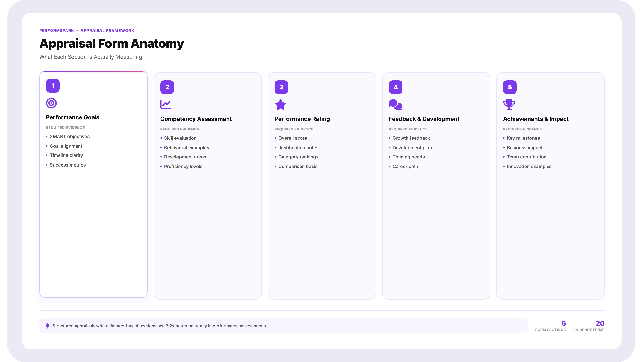Click the PerformSpark Appraisal Framework label
The height and width of the screenshot is (362, 644).
pos(87,30)
